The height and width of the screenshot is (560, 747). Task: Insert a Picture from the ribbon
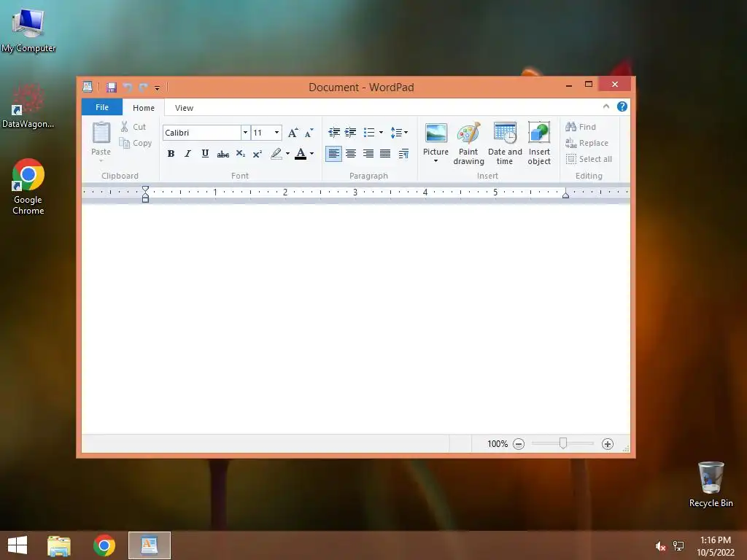click(436, 141)
